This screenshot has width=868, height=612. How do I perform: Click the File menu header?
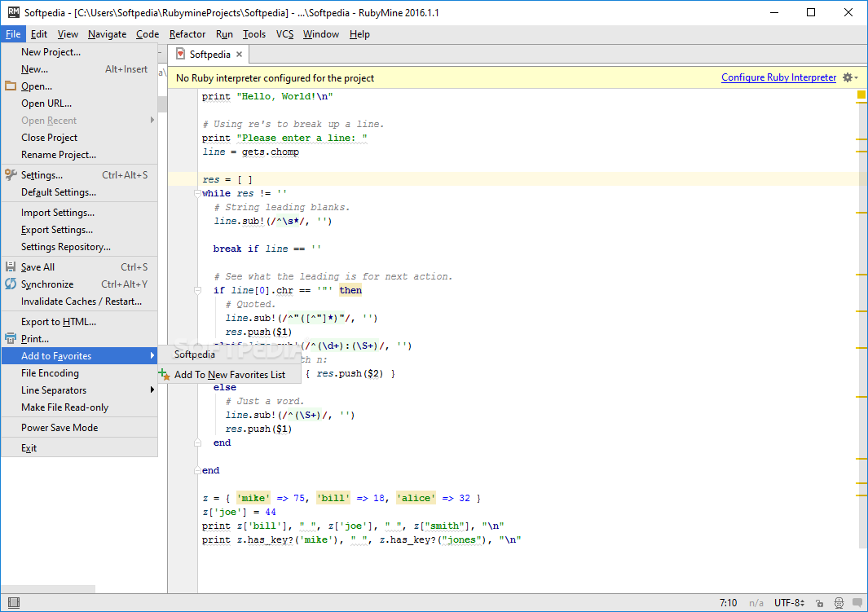tap(13, 34)
